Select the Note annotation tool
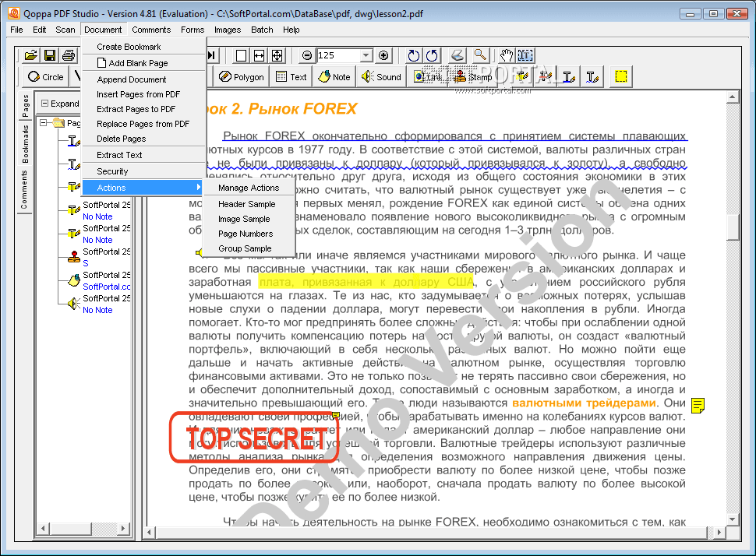Image resolution: width=756 pixels, height=556 pixels. click(x=334, y=76)
